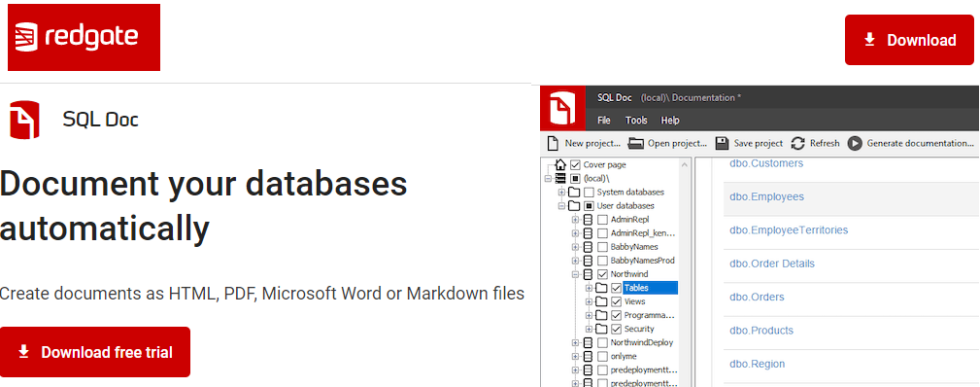Check the BabbyNames checkbox
Screen dimensions: 980x387
click(x=602, y=247)
